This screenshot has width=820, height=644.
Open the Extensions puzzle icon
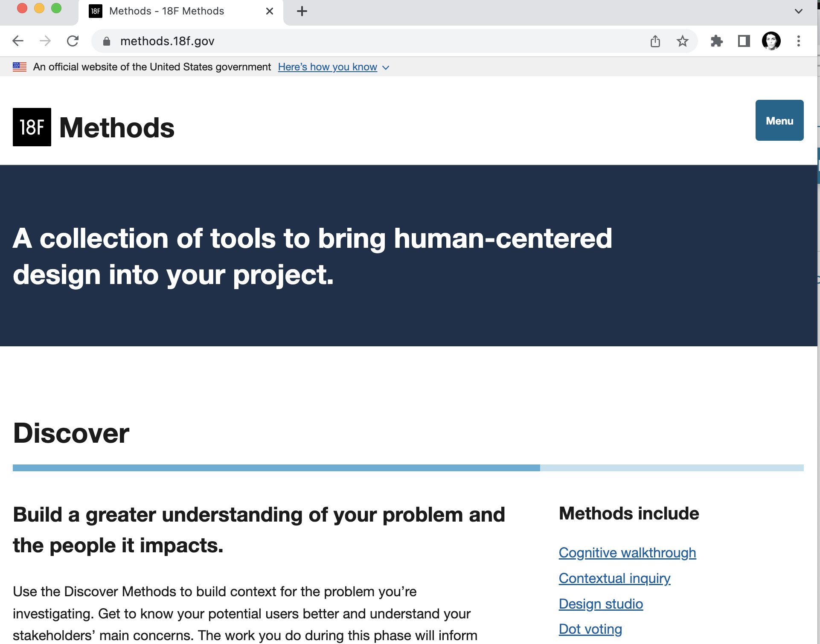click(x=716, y=41)
